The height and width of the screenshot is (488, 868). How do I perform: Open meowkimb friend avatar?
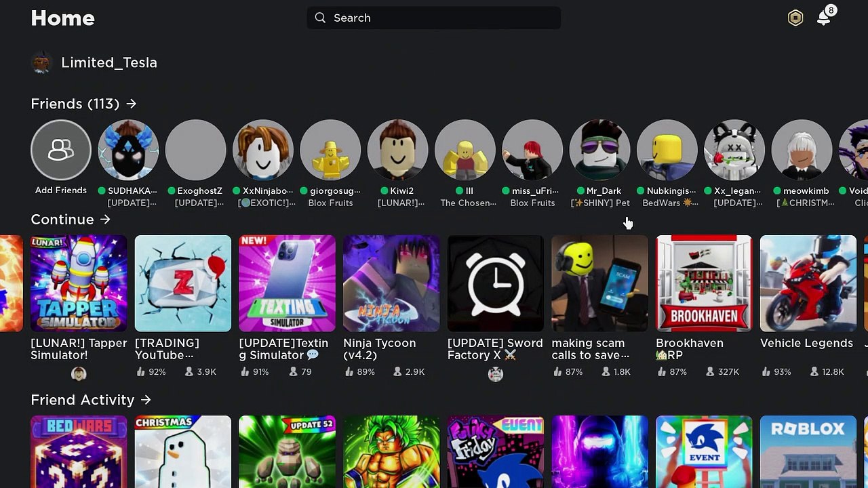coord(802,150)
